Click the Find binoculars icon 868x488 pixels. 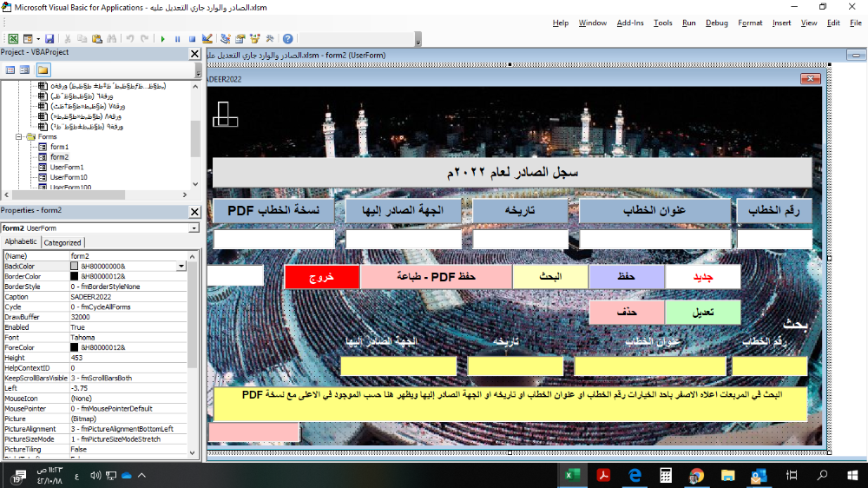point(112,39)
